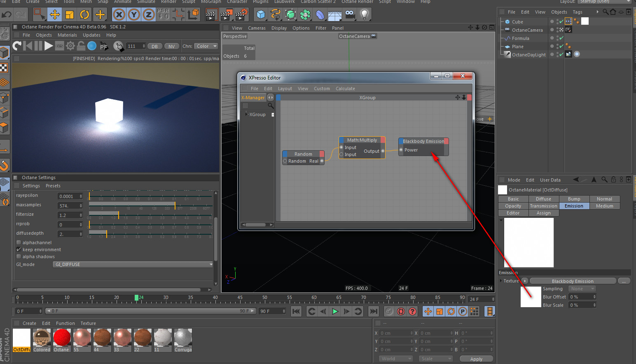636x364 pixels.
Task: Click the maxsamples stepper arrows
Action: pos(81,205)
